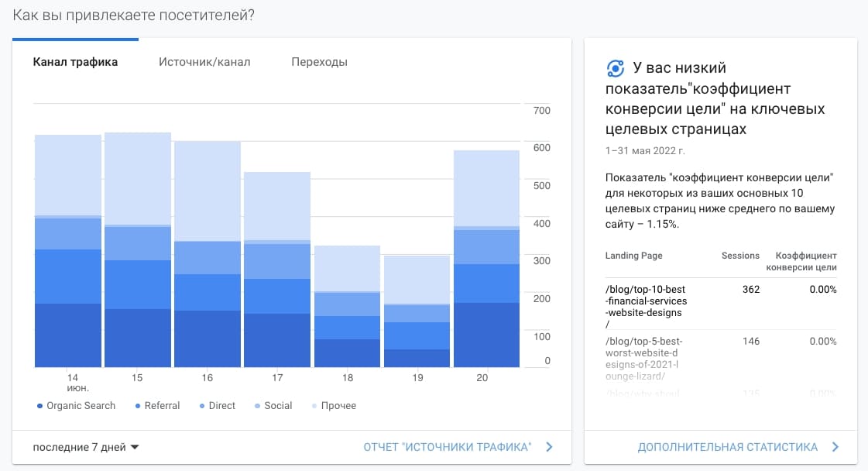868x471 pixels.
Task: Click the Social legend dot
Action: 257,406
